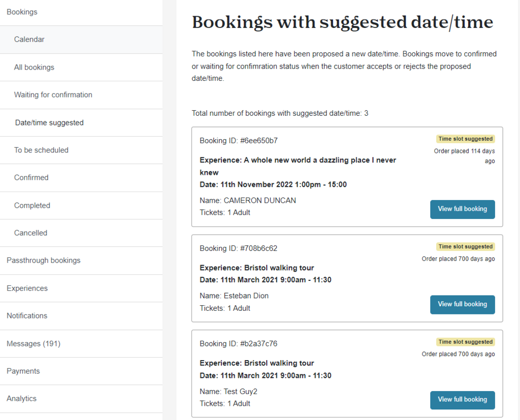The height and width of the screenshot is (420, 520).
Task: Click 'Date: 11th November 2022 1:00pm - 15:00'
Action: coord(273,185)
